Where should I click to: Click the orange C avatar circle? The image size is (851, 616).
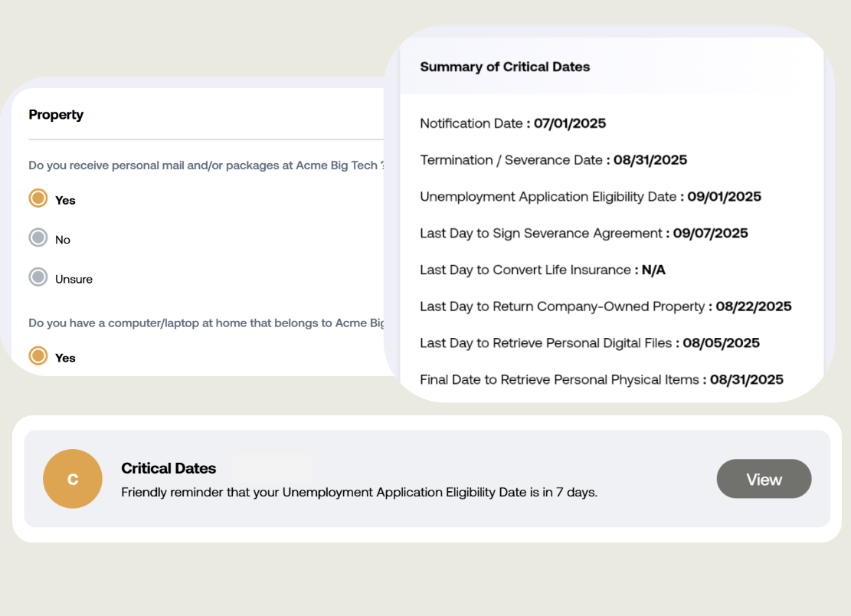[73, 479]
